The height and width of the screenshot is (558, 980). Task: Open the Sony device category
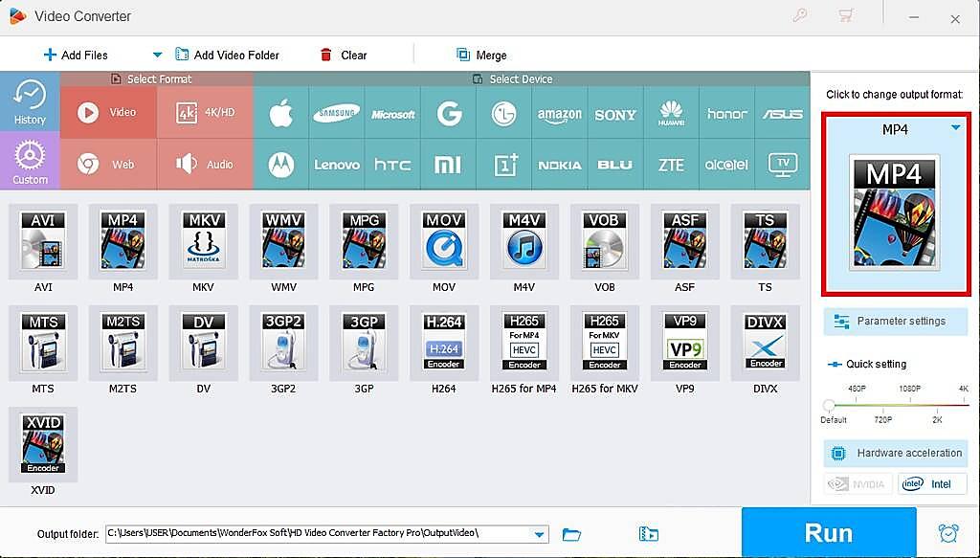[x=615, y=113]
